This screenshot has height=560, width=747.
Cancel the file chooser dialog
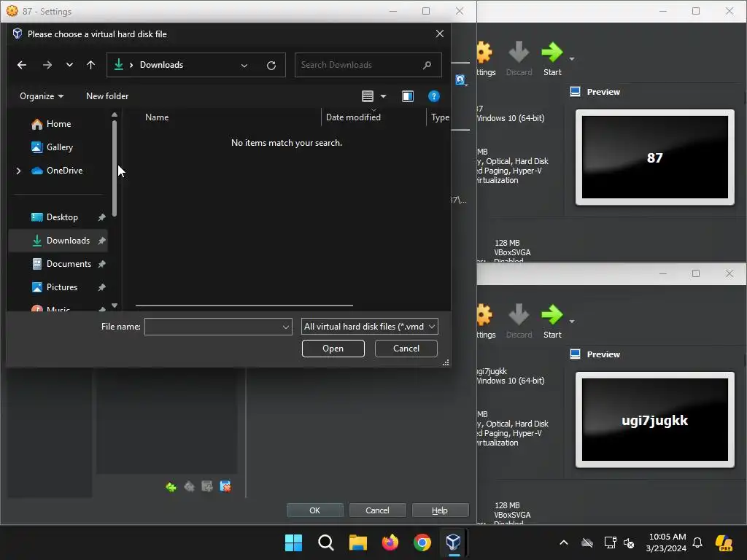[x=406, y=349]
